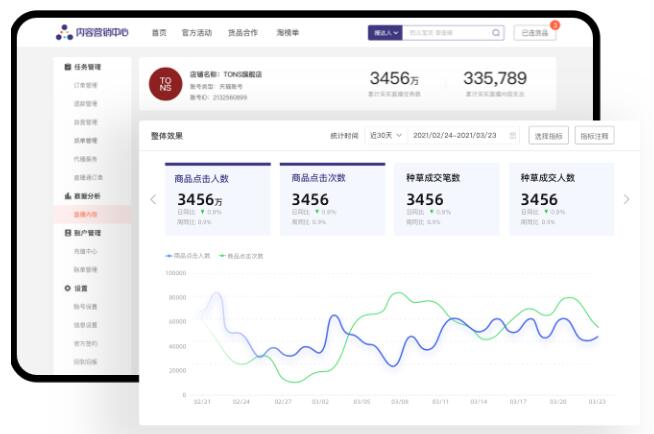Show previous metric cards with left arrow
The height and width of the screenshot is (434, 654).
[x=153, y=199]
